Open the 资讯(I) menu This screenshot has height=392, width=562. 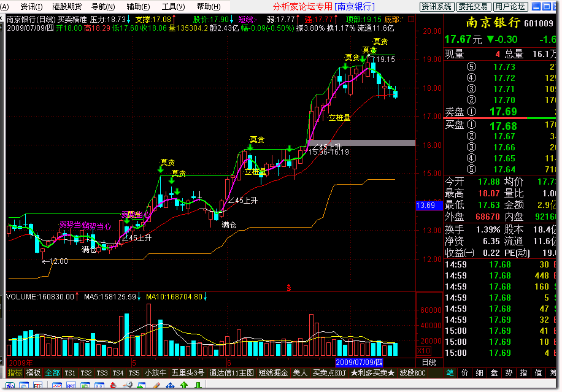pyautogui.click(x=31, y=7)
